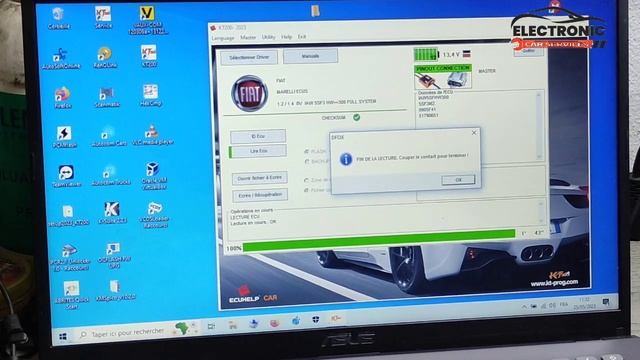The height and width of the screenshot is (360, 640).
Task: Open the VLC media player icon
Action: click(x=152, y=135)
